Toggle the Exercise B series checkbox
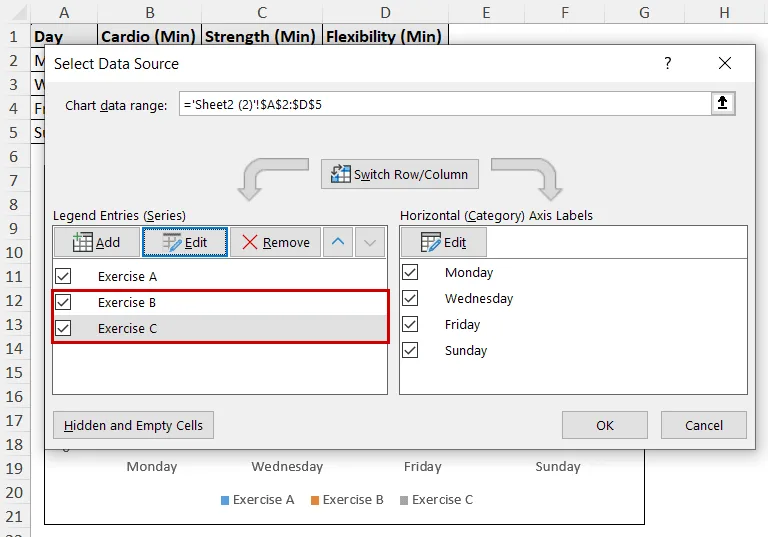Viewport: 768px width, 537px height. [x=63, y=302]
